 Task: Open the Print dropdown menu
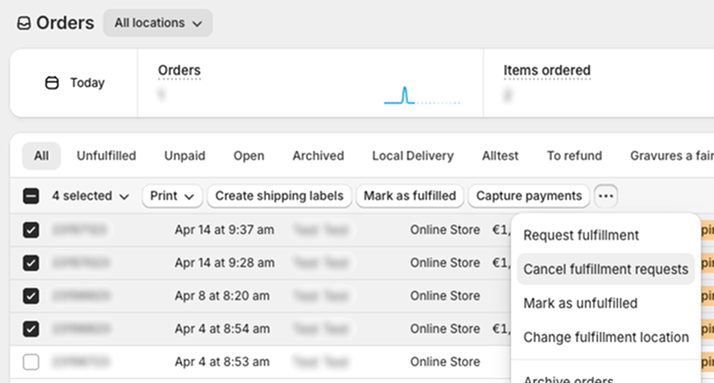click(x=172, y=196)
